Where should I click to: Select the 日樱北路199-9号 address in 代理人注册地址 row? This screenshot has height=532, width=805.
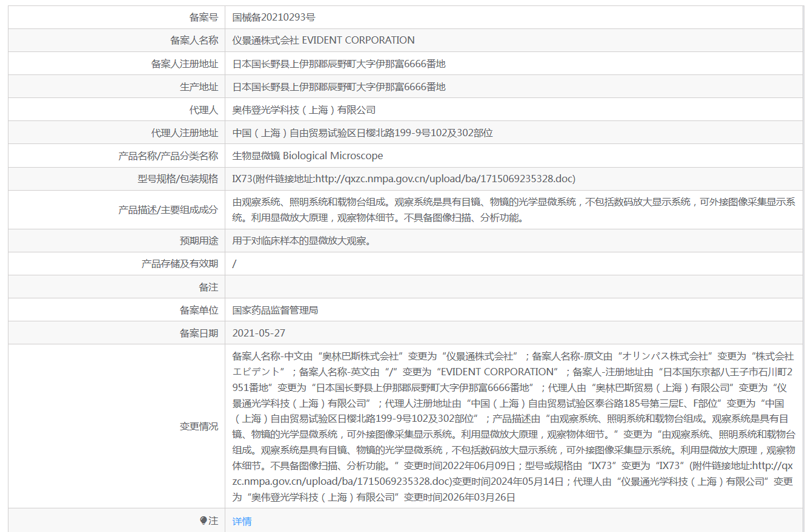pos(363,133)
